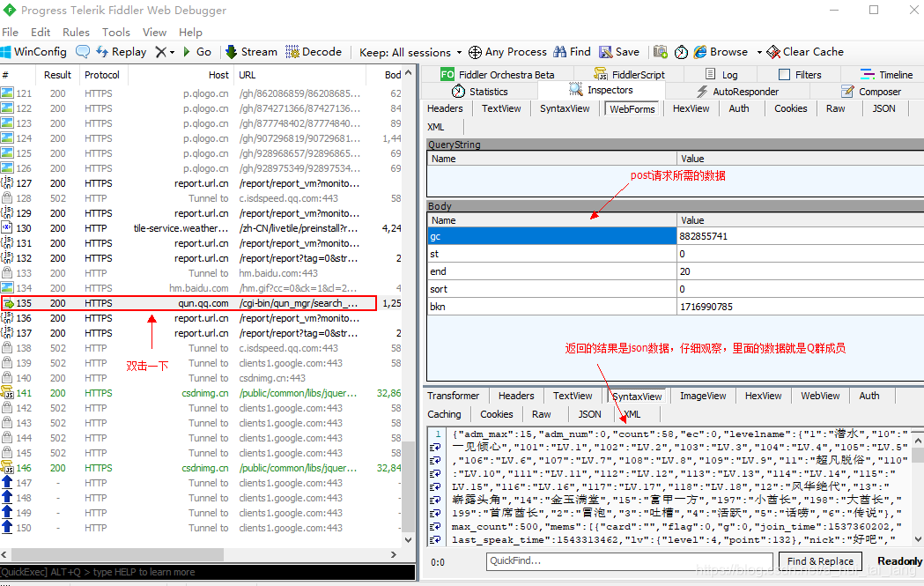
Task: Click the Find & Replace button
Action: (820, 561)
